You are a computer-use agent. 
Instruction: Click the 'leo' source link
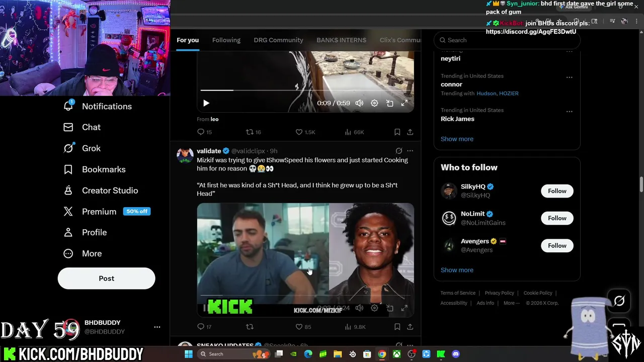tap(214, 119)
